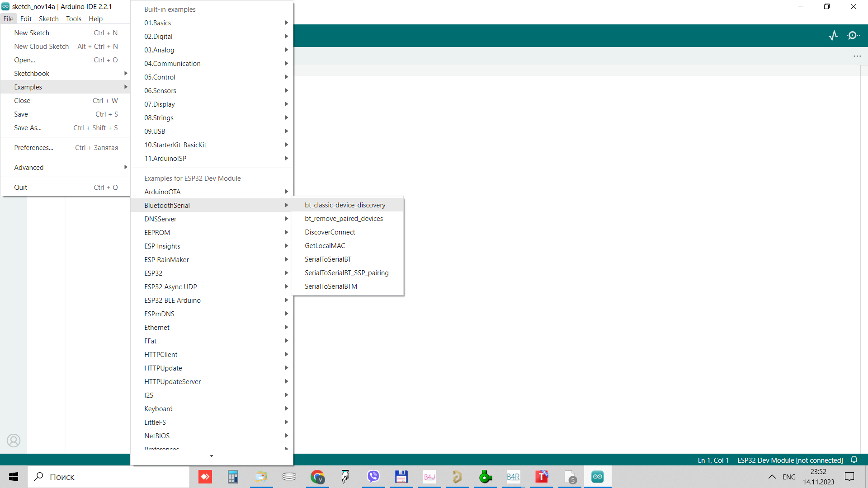This screenshot has height=488, width=868.
Task: Click the ESP32 Dev Module board status
Action: click(790, 460)
